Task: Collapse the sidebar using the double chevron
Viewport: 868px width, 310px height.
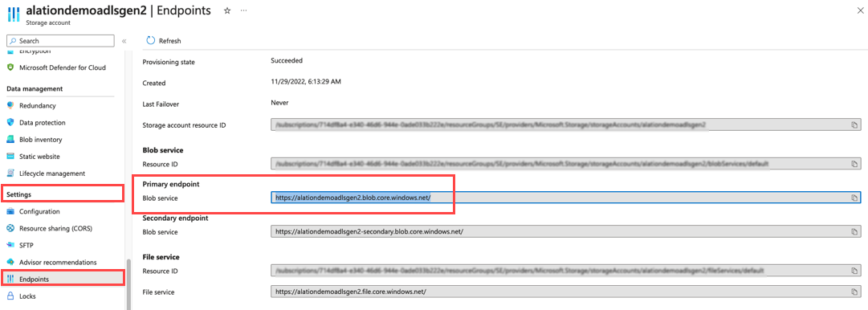Action: pyautogui.click(x=124, y=41)
